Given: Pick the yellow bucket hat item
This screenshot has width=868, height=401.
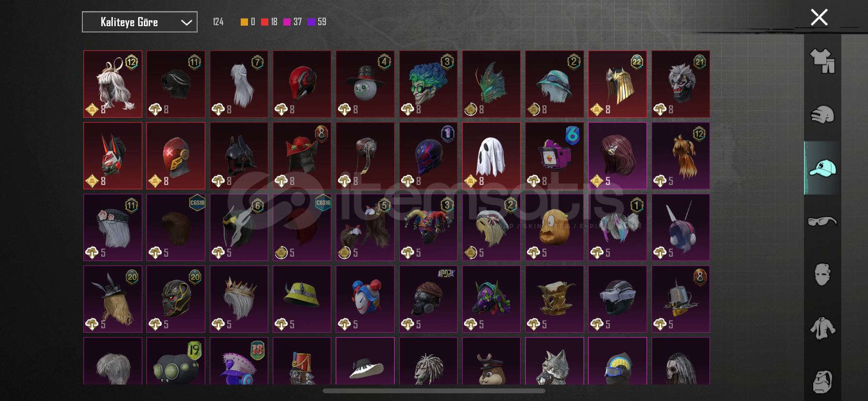Looking at the screenshot, I should click(x=302, y=299).
